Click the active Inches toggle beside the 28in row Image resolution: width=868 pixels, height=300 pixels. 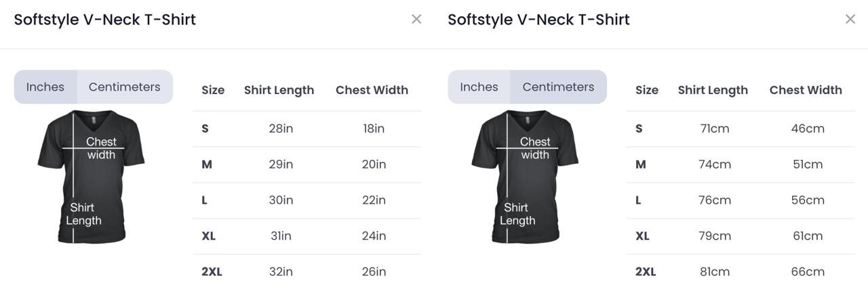(45, 87)
